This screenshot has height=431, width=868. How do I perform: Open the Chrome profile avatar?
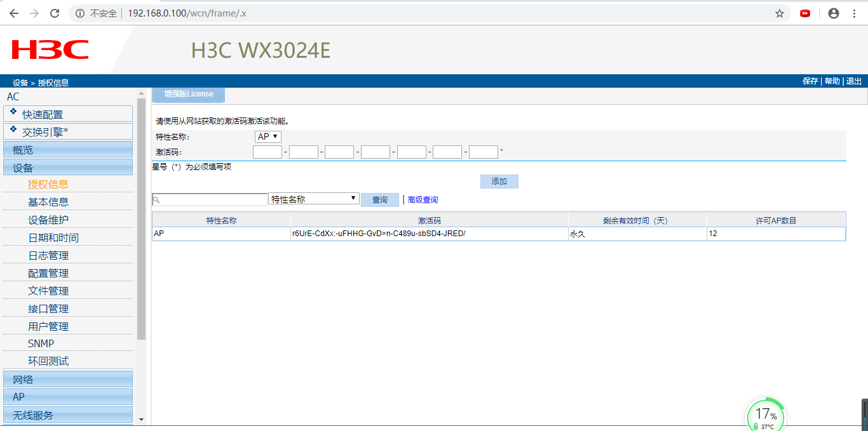click(834, 13)
